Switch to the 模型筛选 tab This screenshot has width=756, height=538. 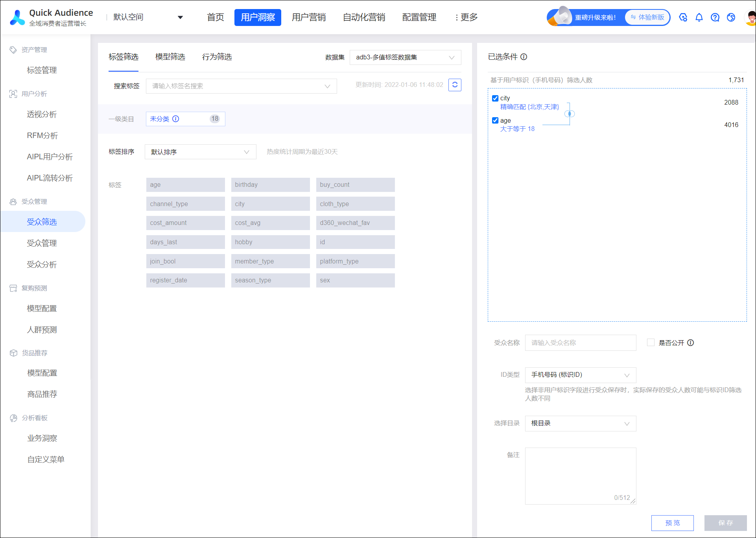[x=170, y=57]
